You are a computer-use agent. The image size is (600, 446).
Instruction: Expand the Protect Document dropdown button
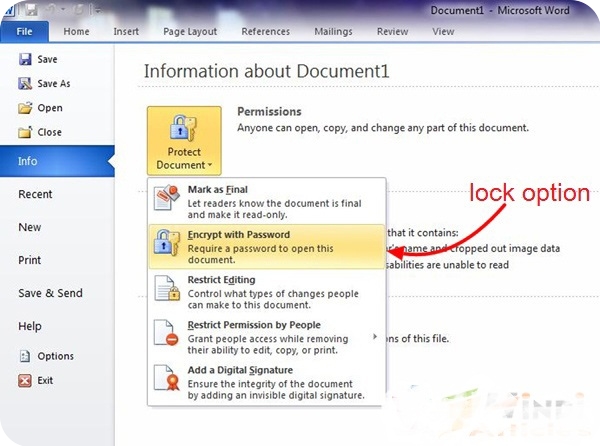coord(184,141)
